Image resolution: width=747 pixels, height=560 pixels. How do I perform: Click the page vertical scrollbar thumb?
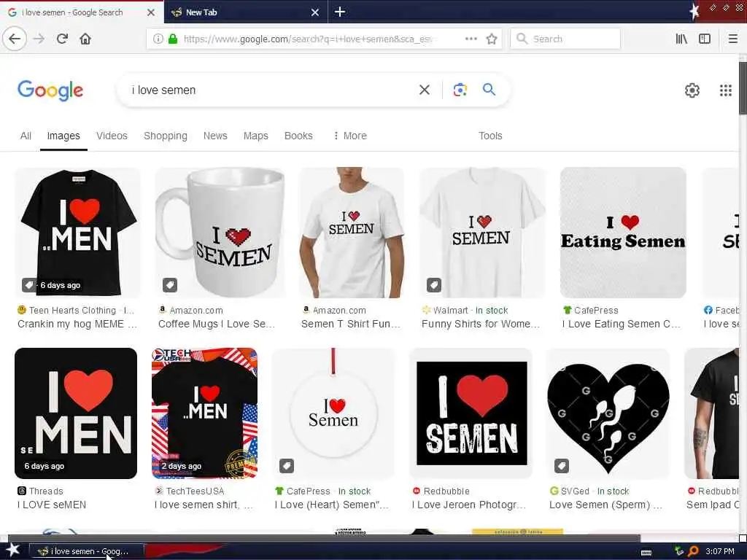coord(743,88)
